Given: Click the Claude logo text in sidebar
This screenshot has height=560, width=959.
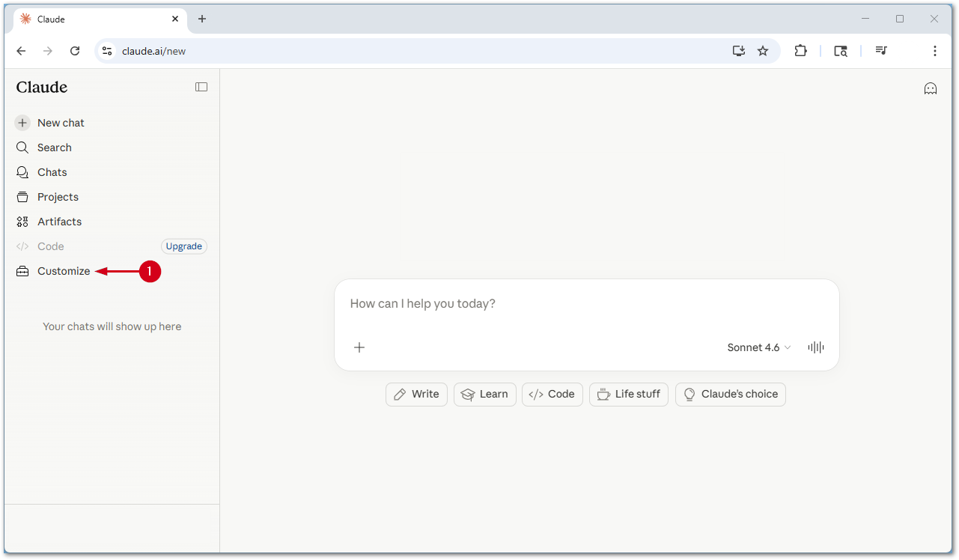Looking at the screenshot, I should (x=42, y=87).
